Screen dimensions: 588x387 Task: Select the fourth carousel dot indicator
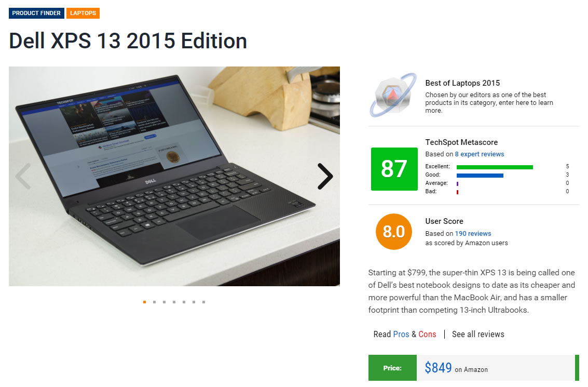[174, 302]
